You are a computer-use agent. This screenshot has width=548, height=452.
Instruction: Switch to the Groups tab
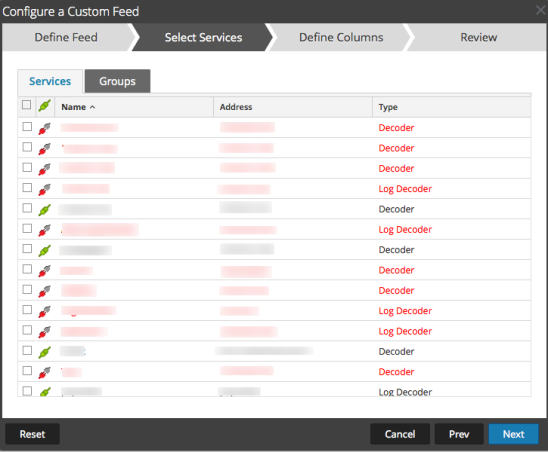[x=117, y=81]
